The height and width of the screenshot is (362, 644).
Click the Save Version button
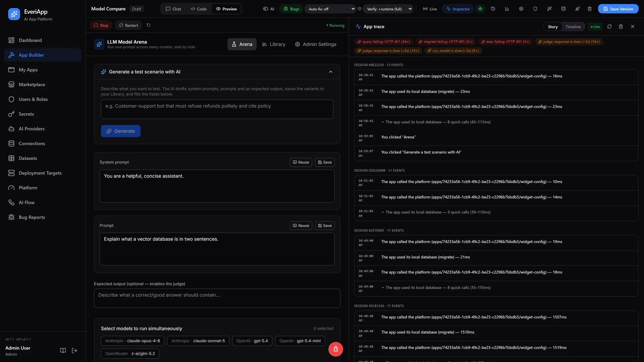[618, 9]
